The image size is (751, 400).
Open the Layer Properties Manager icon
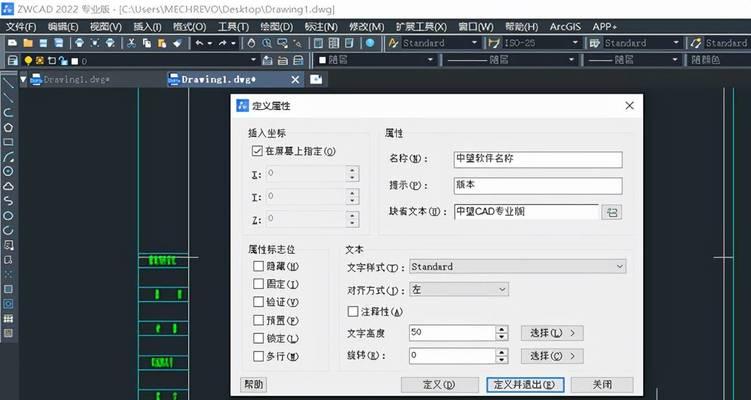[12, 60]
